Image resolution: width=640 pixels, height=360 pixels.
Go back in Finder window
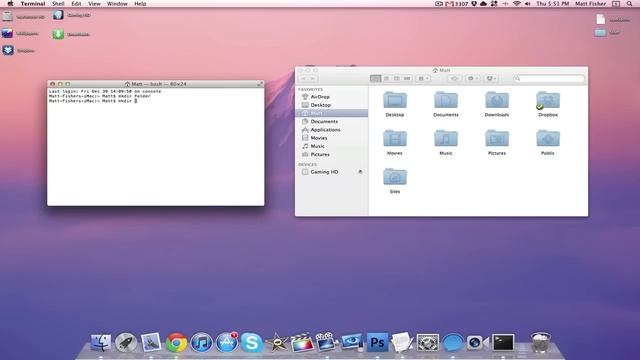[304, 78]
